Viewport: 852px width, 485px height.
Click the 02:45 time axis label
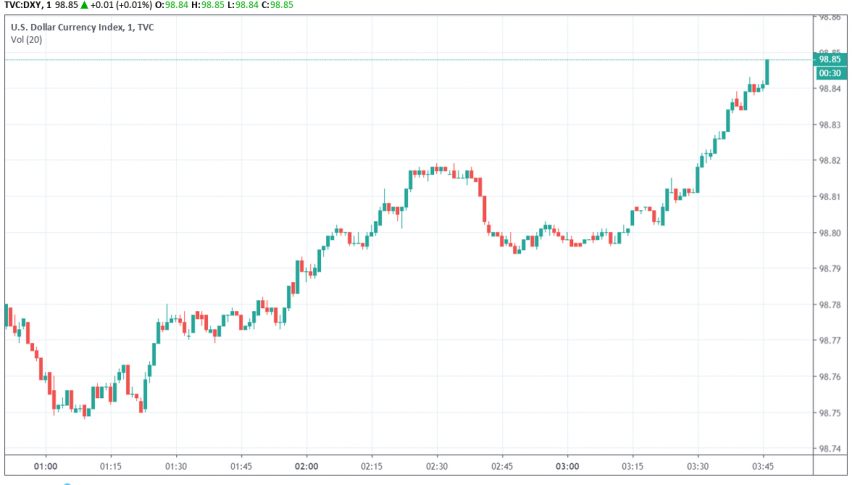pos(502,467)
